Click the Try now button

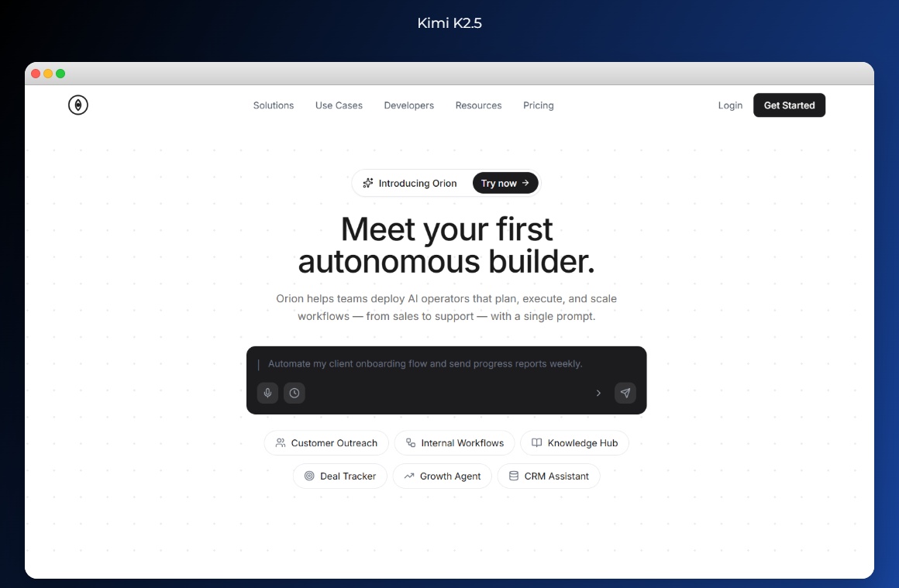(505, 183)
